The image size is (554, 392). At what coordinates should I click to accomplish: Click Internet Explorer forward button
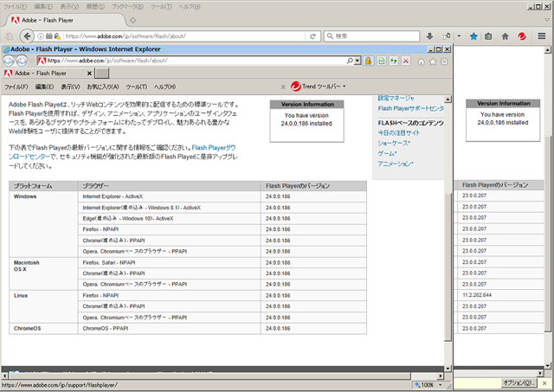coord(22,61)
